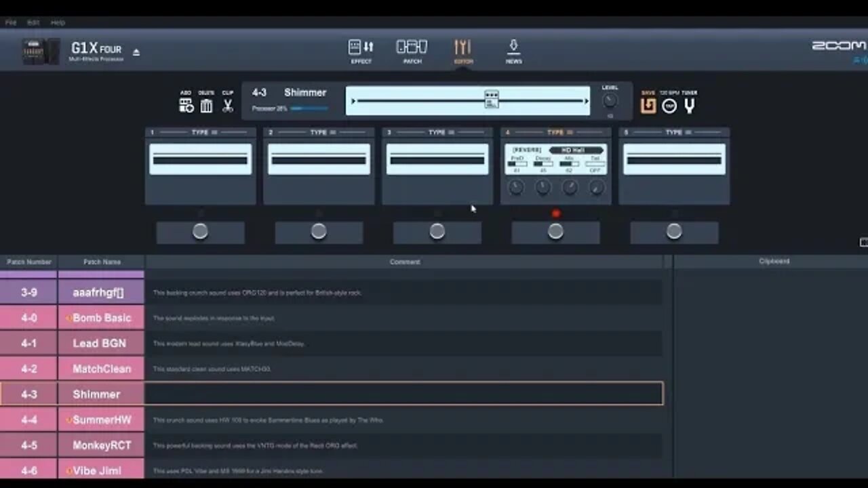Click patch number 4-5 cell
Image resolution: width=868 pixels, height=488 pixels.
(28, 445)
